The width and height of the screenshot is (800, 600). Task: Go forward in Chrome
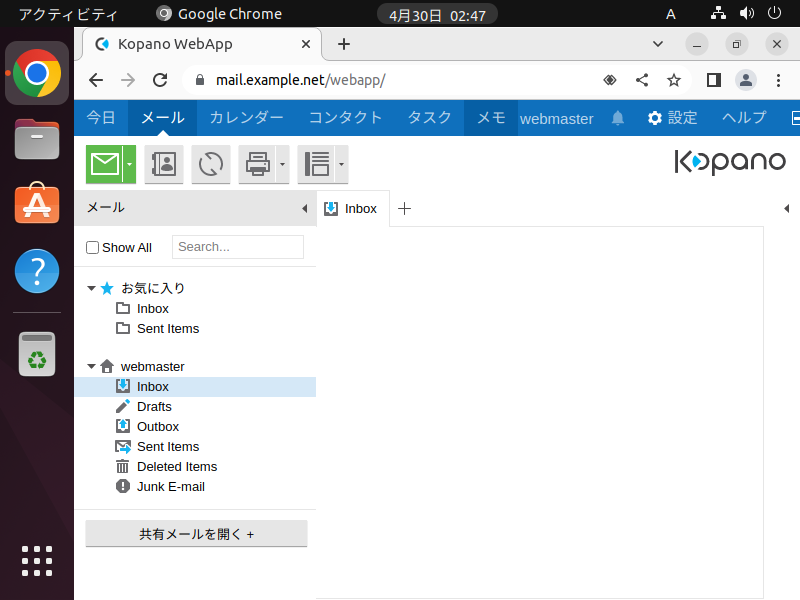(128, 80)
